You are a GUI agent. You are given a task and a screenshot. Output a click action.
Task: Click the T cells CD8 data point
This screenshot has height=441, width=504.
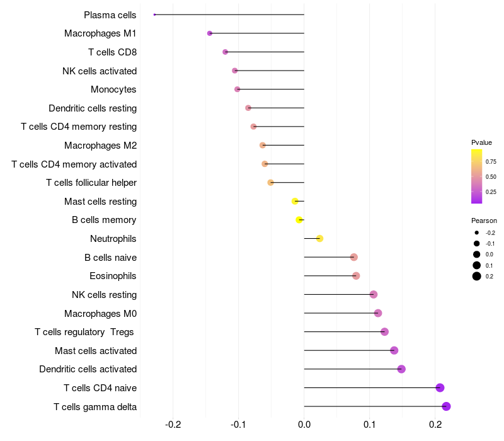coord(226,52)
